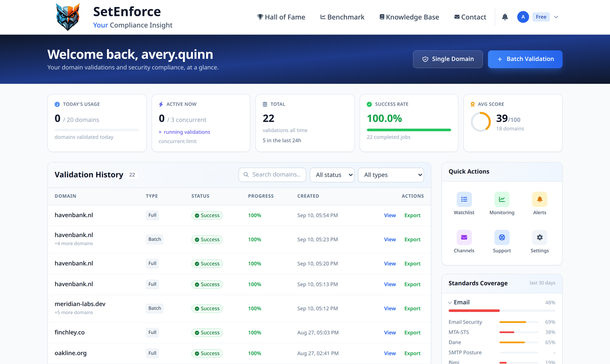Open the Monitoring quick action
610x364 pixels.
(502, 204)
